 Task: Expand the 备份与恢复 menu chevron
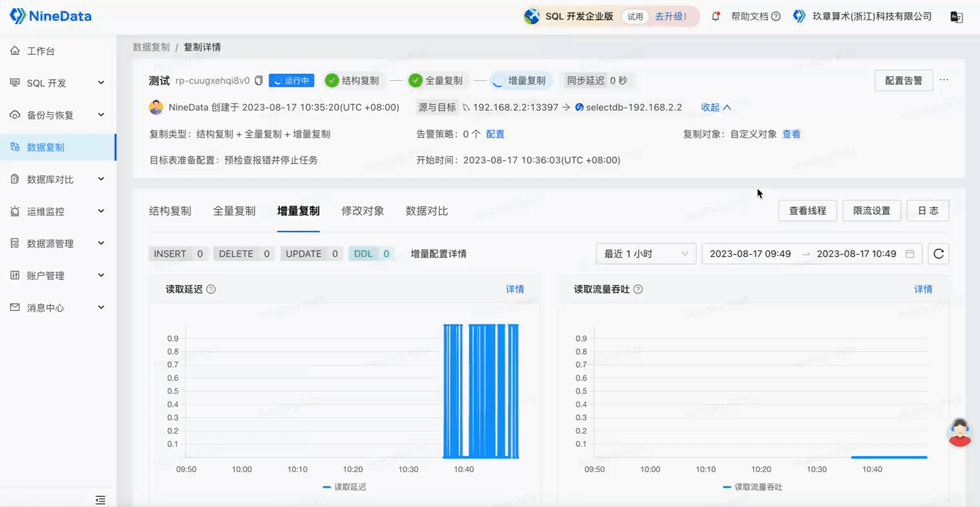(101, 115)
